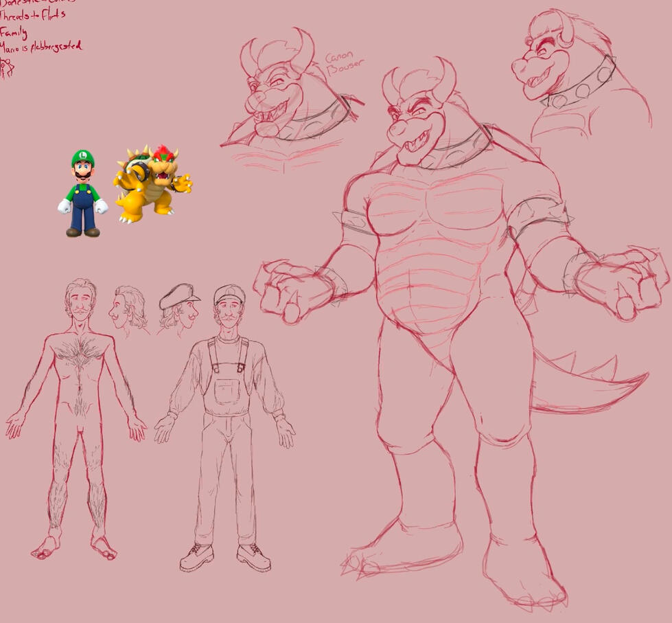Click the "Mario is flabbergasted" note

(x=41, y=47)
